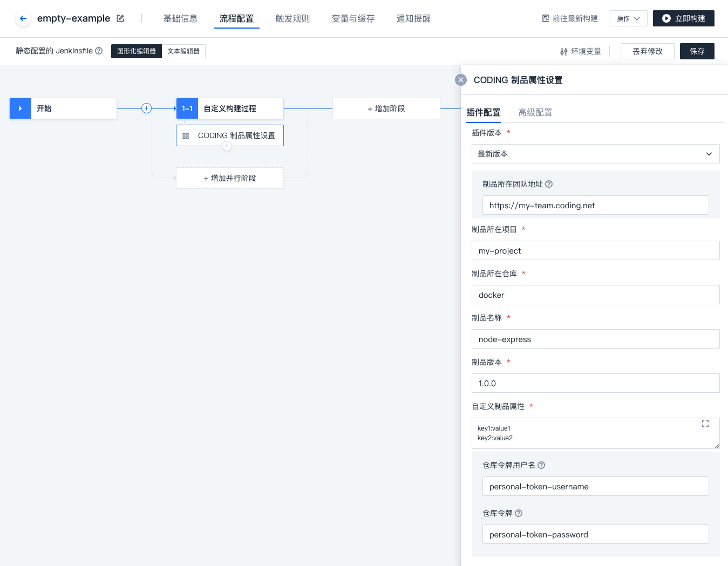
Task: Select the 自定义构建过程 stage node
Action: 230,108
